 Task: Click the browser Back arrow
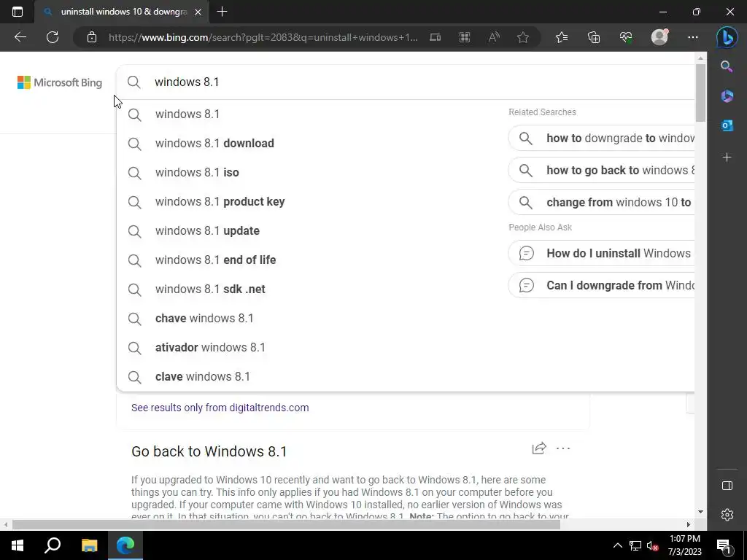point(20,37)
